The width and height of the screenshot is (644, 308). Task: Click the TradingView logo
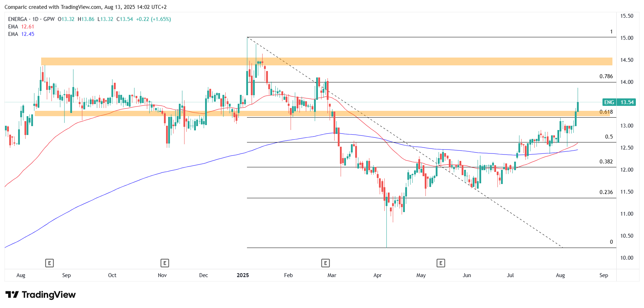click(x=41, y=295)
